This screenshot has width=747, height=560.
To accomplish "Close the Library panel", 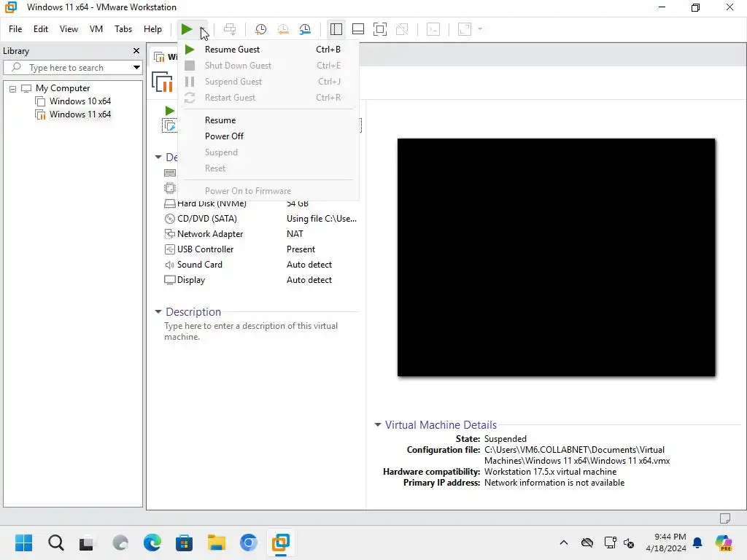I will (136, 50).
